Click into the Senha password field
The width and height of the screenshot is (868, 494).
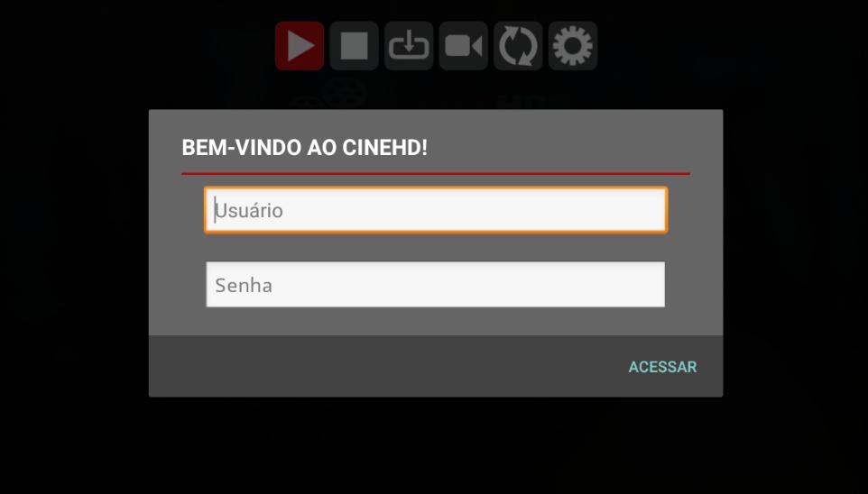point(436,284)
